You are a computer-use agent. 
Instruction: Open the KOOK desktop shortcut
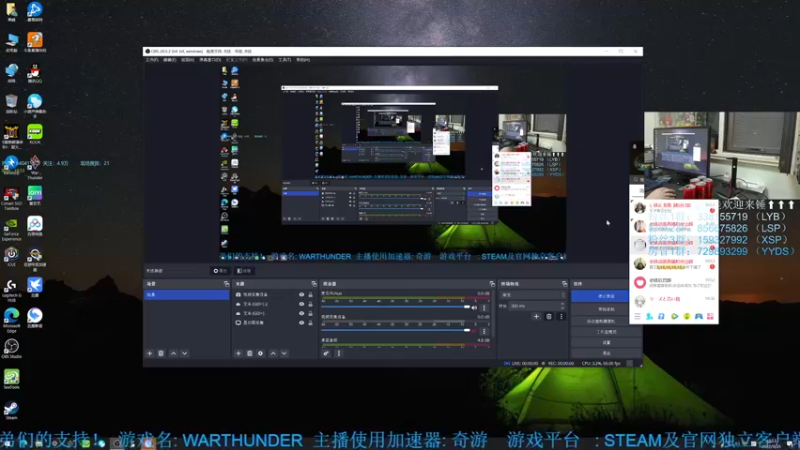pyautogui.click(x=35, y=134)
